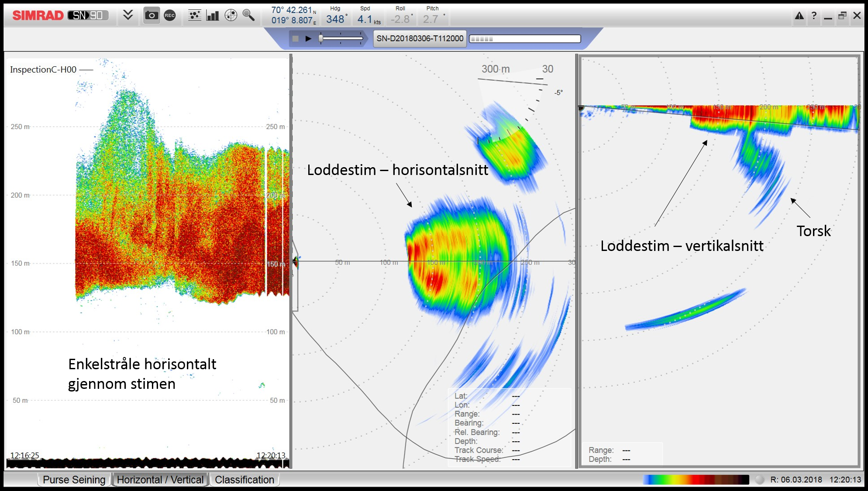Open the Classification tab
The width and height of the screenshot is (868, 491).
click(245, 480)
